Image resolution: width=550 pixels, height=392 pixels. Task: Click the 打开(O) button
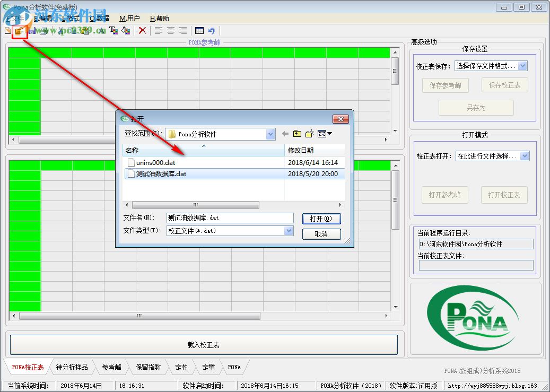coord(321,219)
